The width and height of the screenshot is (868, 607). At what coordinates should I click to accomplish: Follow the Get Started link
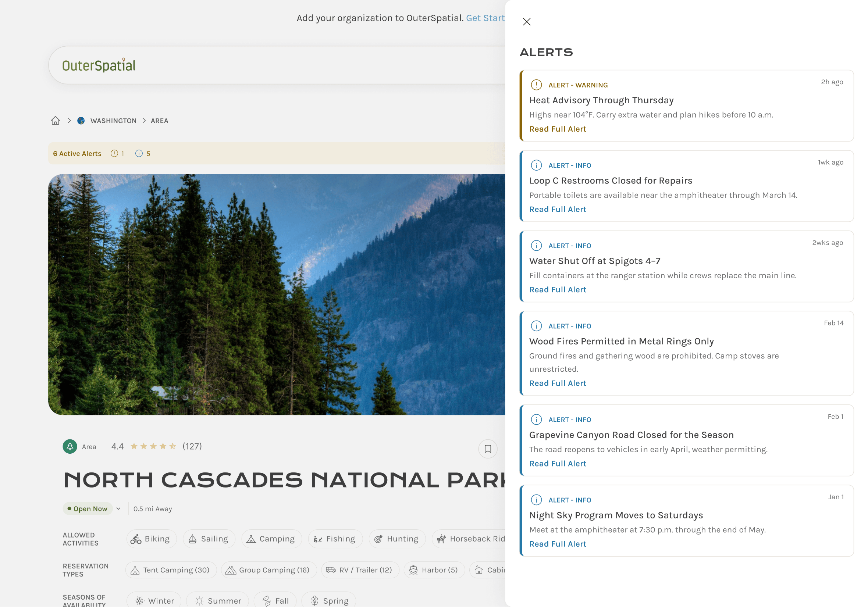(485, 18)
